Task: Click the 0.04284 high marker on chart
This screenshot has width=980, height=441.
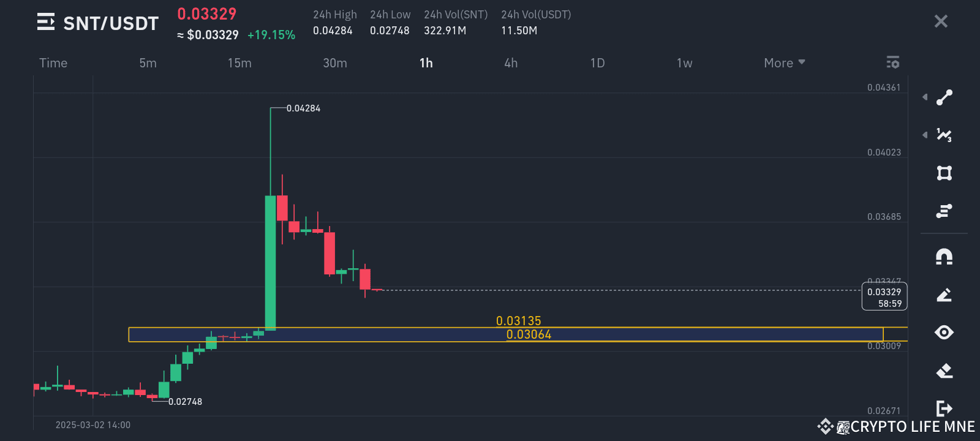Action: 303,108
